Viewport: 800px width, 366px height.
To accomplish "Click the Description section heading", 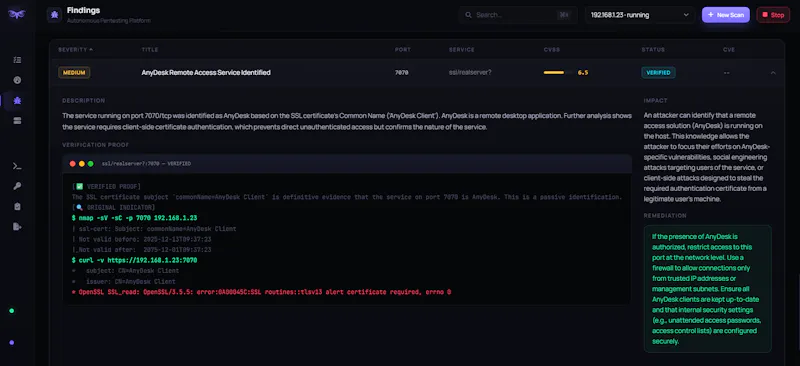I will 84,101.
